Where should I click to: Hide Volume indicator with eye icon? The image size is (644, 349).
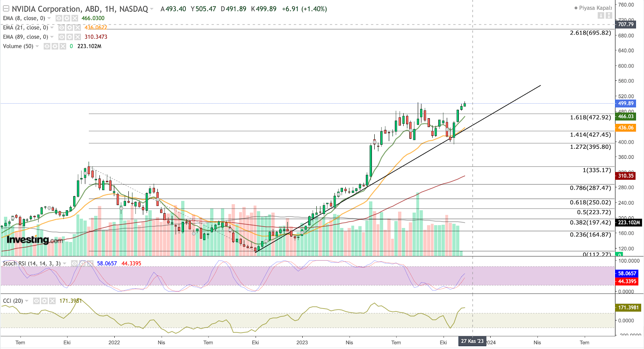(x=47, y=46)
